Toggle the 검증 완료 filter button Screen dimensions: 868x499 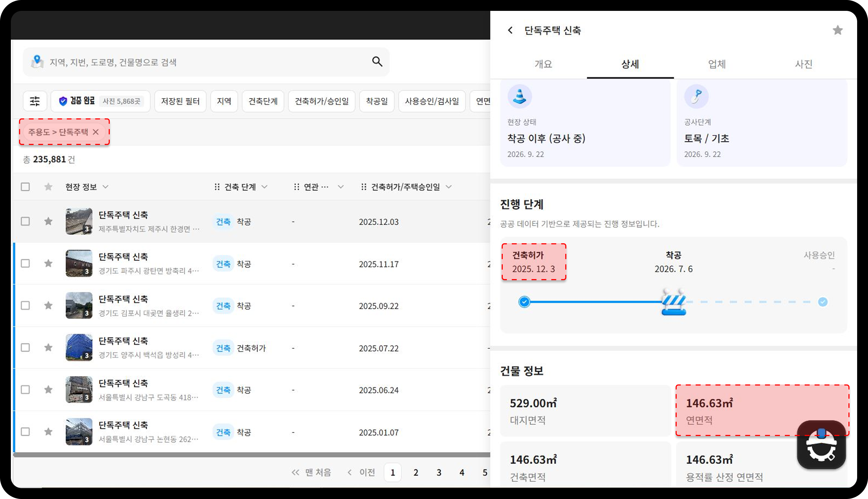pos(101,101)
